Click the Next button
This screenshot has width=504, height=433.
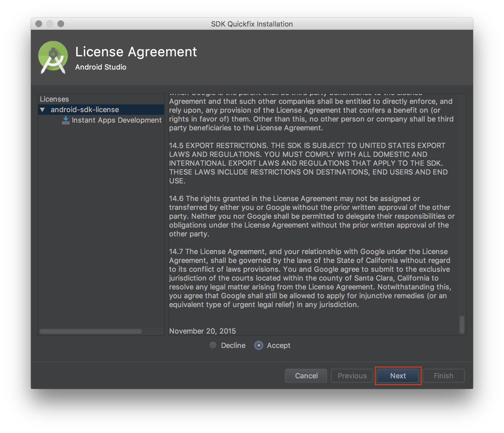[398, 376]
